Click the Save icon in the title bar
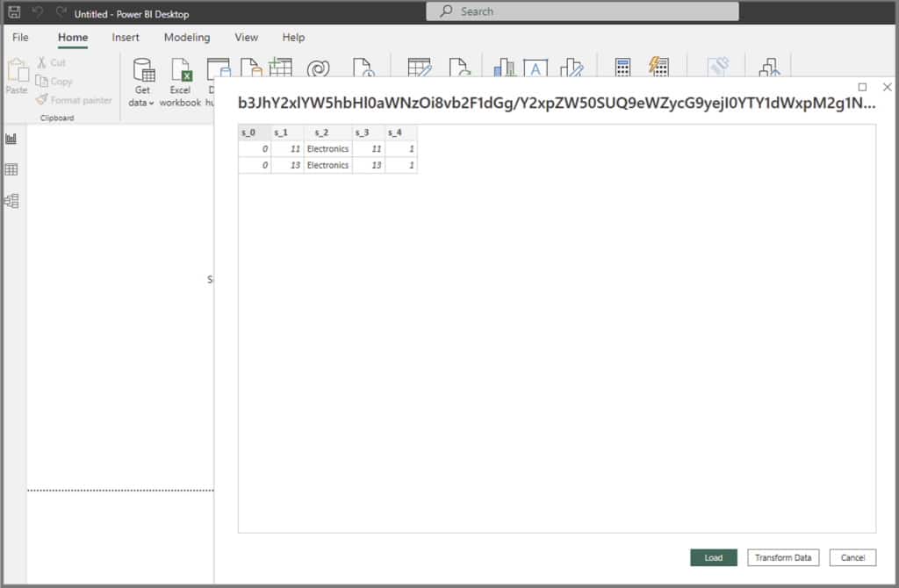This screenshot has width=899, height=588. (x=13, y=12)
